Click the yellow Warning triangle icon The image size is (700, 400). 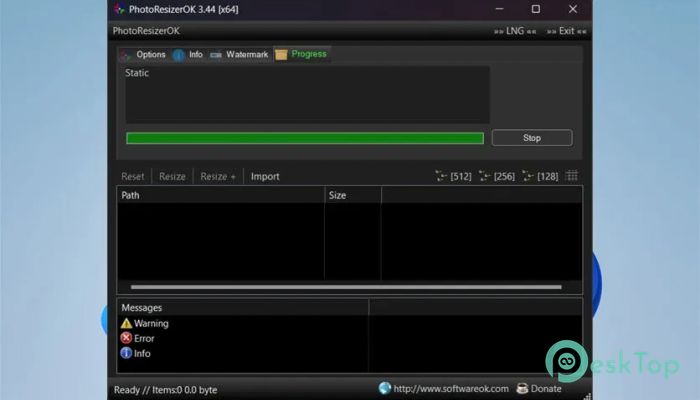[x=126, y=323]
